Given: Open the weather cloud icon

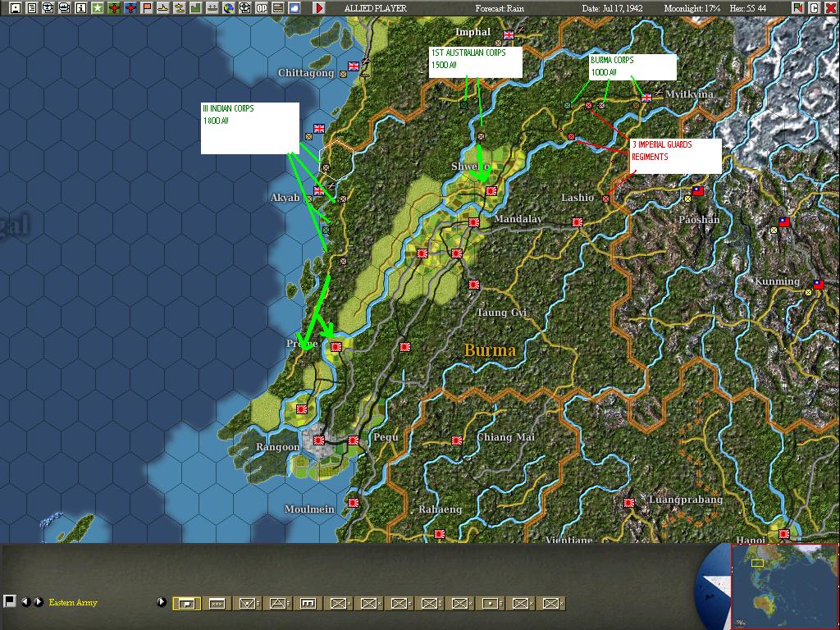Looking at the screenshot, I should pyautogui.click(x=294, y=8).
